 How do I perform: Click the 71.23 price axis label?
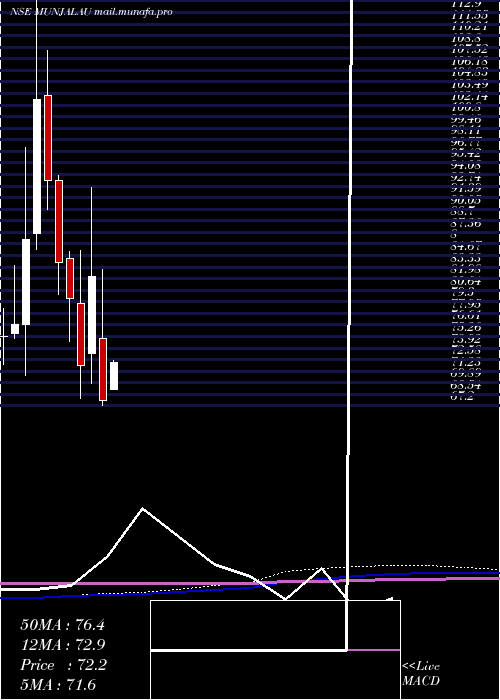(466, 363)
